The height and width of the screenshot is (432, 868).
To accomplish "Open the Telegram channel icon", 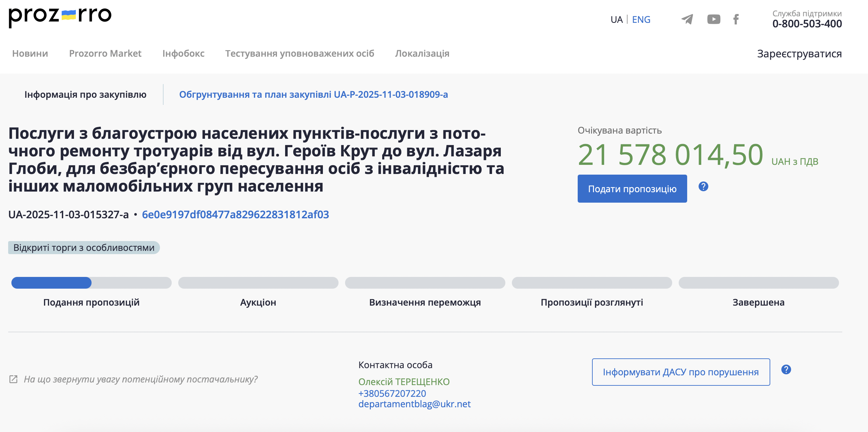I will click(687, 19).
